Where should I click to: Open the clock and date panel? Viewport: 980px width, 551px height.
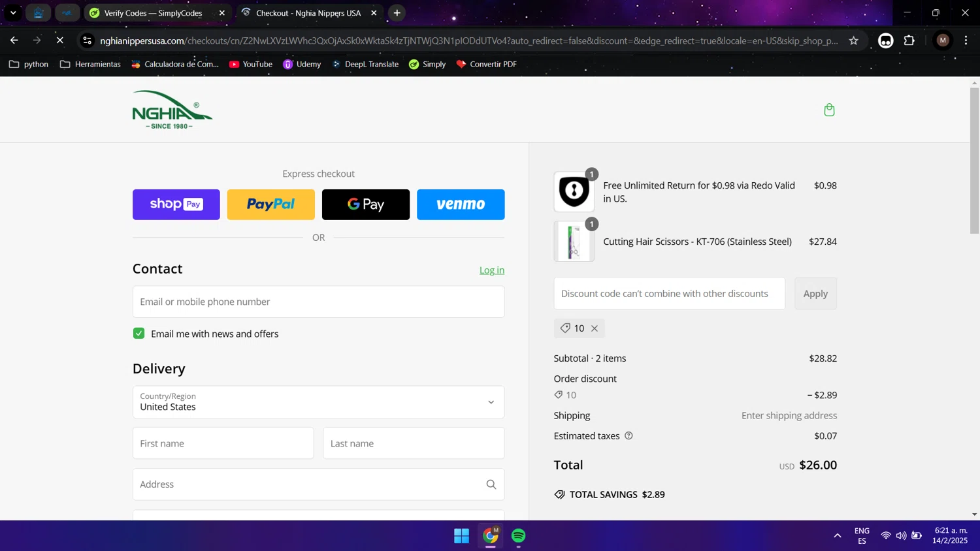pyautogui.click(x=951, y=536)
